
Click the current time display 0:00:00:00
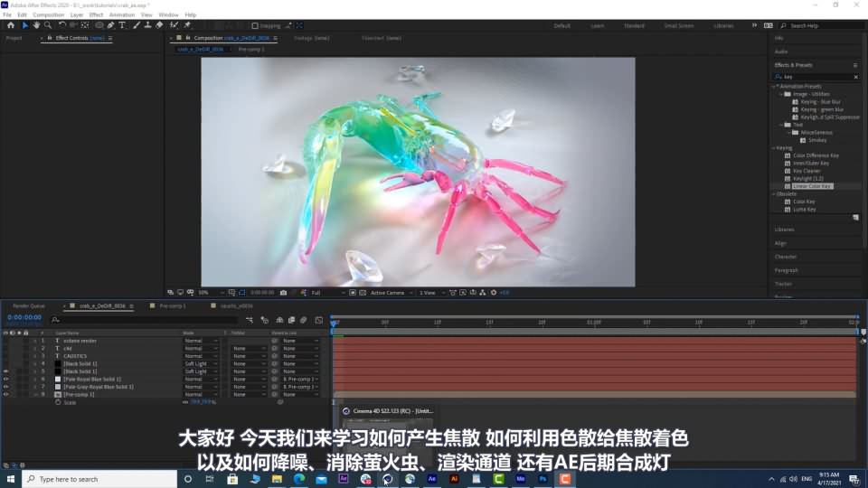24,317
